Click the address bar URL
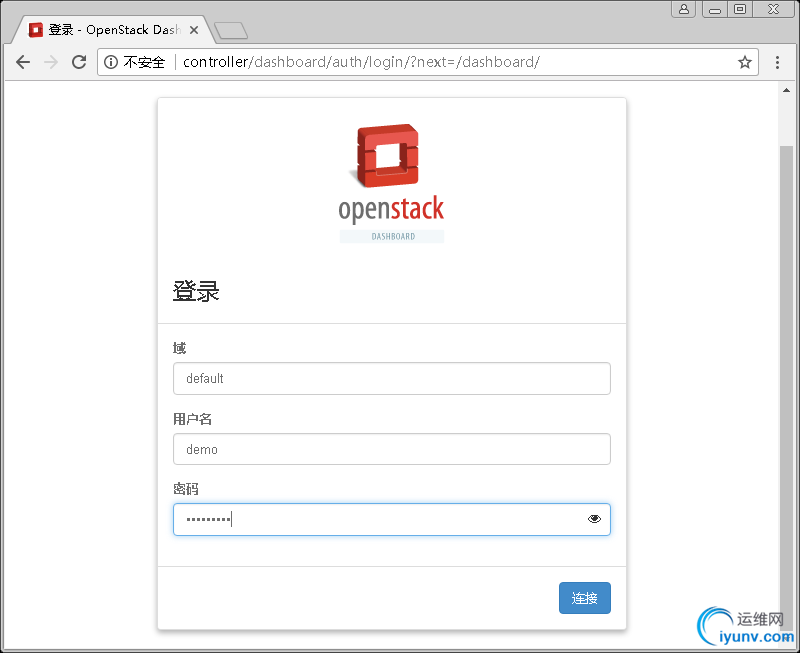This screenshot has height=653, width=800. [361, 62]
